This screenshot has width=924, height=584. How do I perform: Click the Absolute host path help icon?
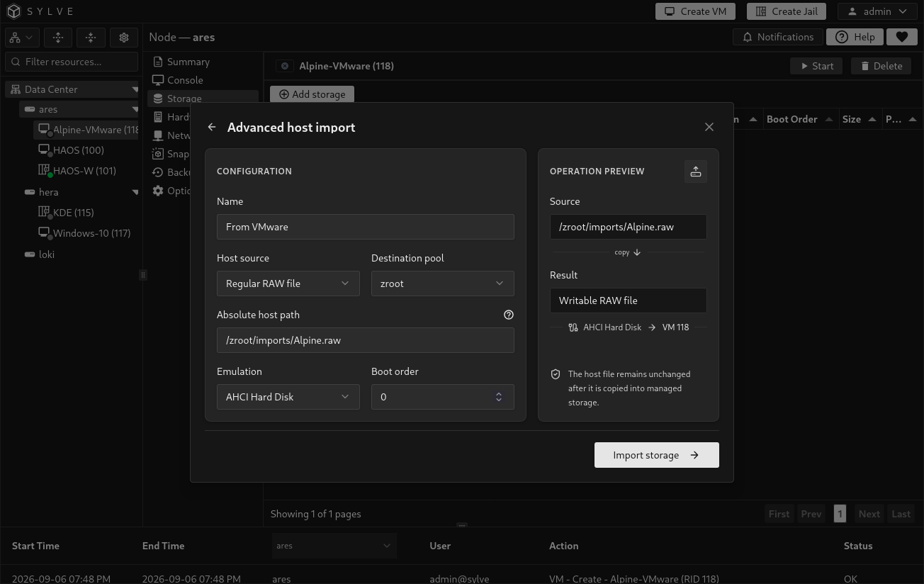[508, 315]
